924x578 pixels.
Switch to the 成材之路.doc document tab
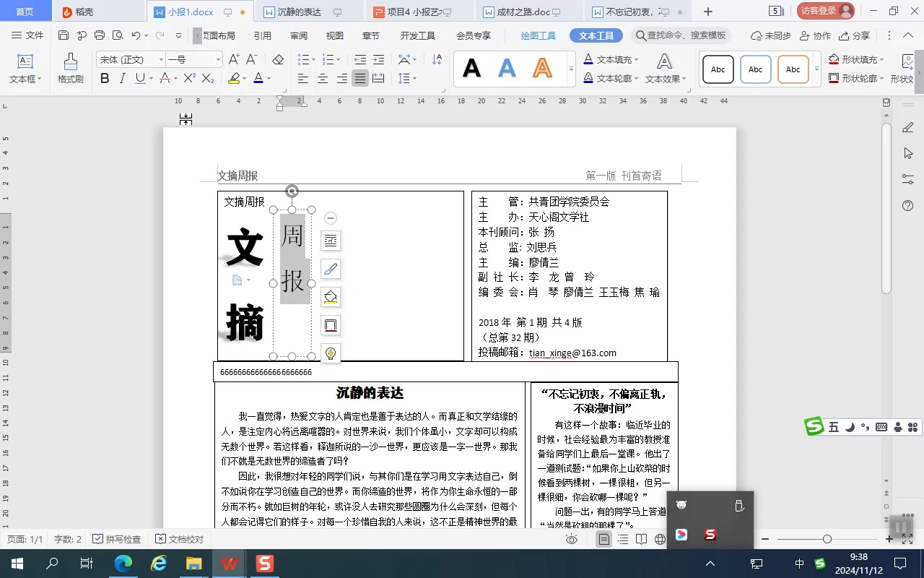pos(523,12)
